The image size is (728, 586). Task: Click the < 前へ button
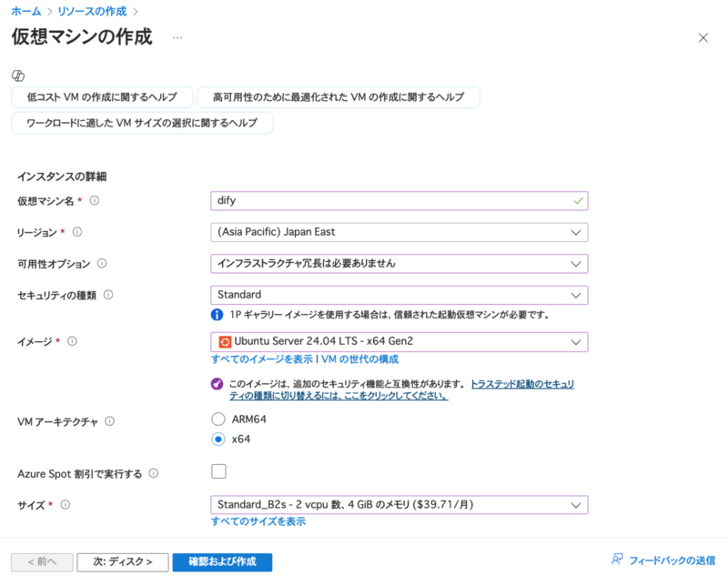coord(42,562)
